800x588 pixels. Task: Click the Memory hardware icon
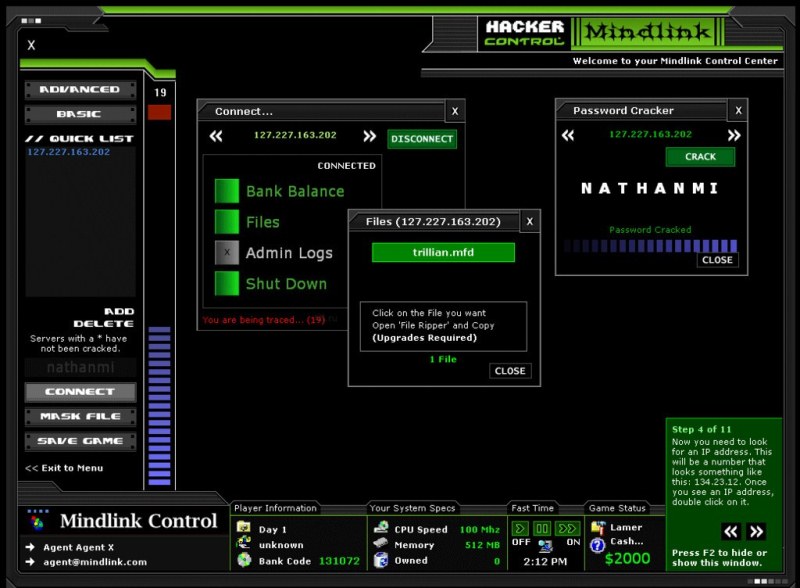pyautogui.click(x=380, y=545)
